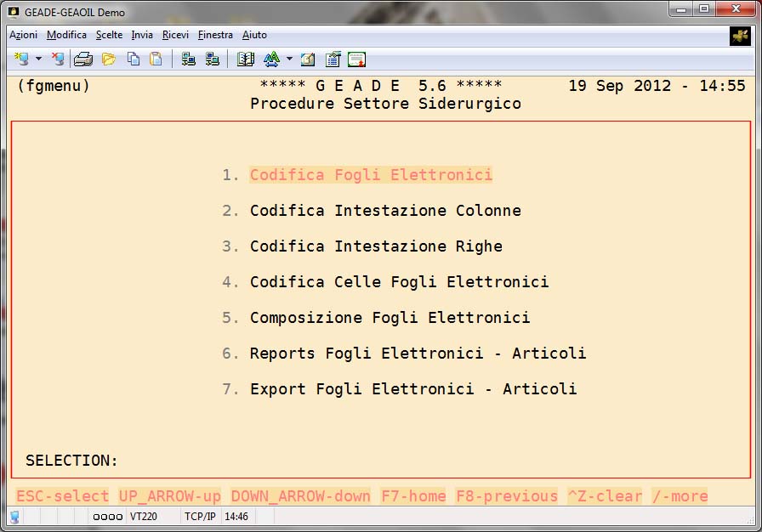Click the SELECTION input line
762x532 pixels.
[x=255, y=461]
